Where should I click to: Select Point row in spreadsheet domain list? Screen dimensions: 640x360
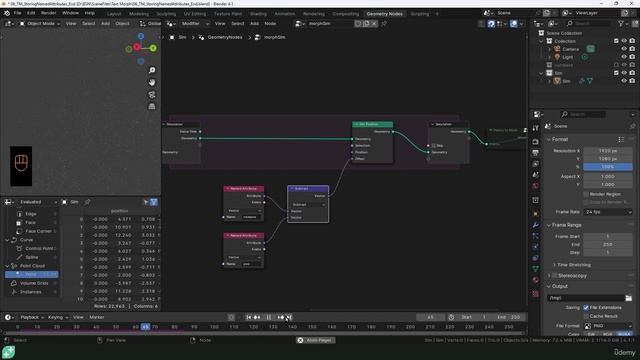pos(31,274)
